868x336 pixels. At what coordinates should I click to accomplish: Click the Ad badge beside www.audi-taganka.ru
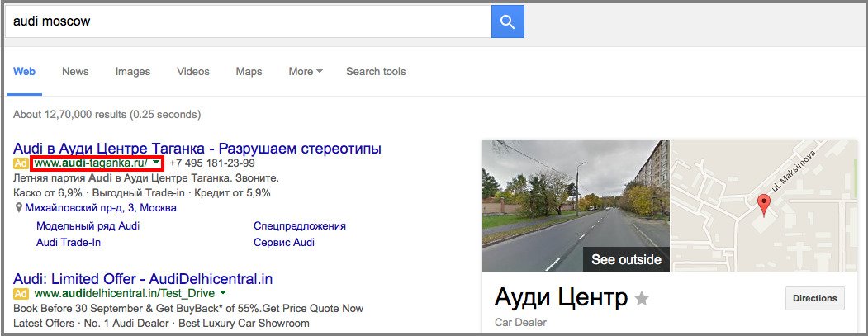21,163
